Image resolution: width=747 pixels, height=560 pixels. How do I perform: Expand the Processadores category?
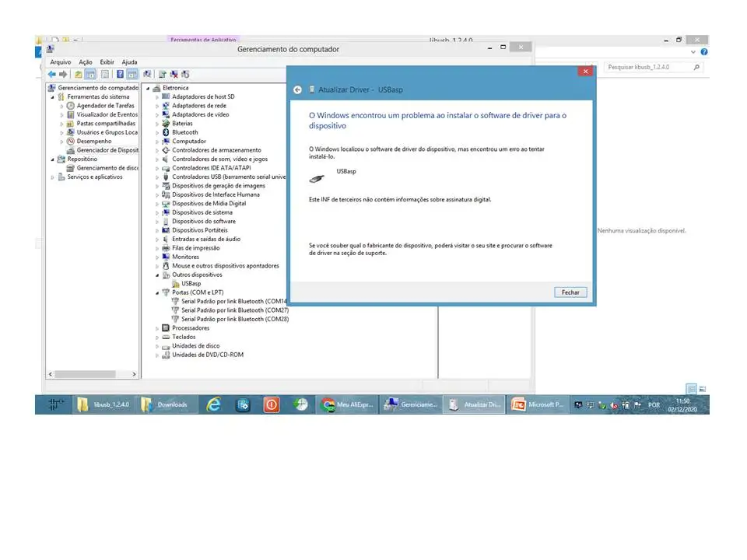(157, 328)
